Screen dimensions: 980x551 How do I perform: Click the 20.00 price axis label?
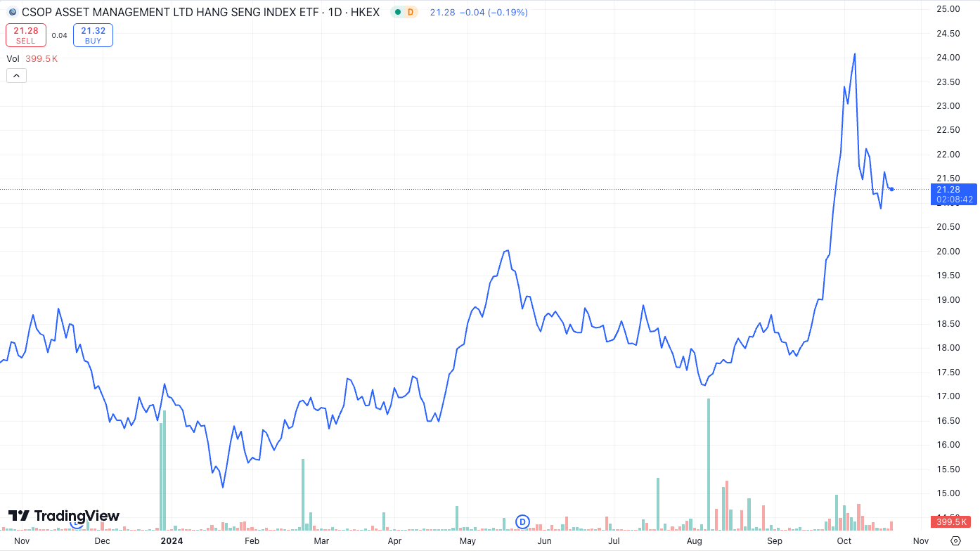948,252
